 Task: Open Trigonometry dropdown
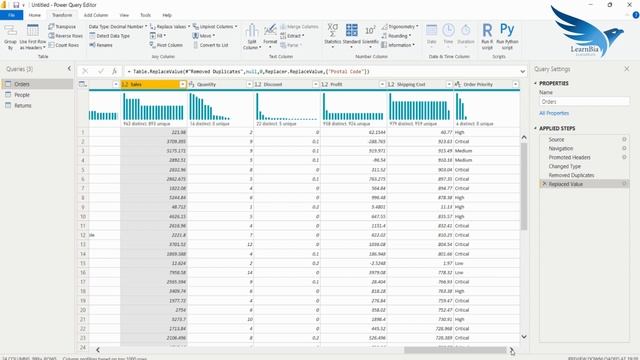click(400, 27)
